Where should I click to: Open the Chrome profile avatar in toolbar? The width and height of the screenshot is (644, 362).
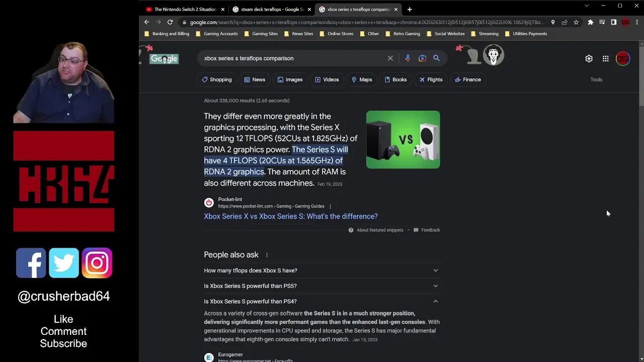[x=625, y=22]
